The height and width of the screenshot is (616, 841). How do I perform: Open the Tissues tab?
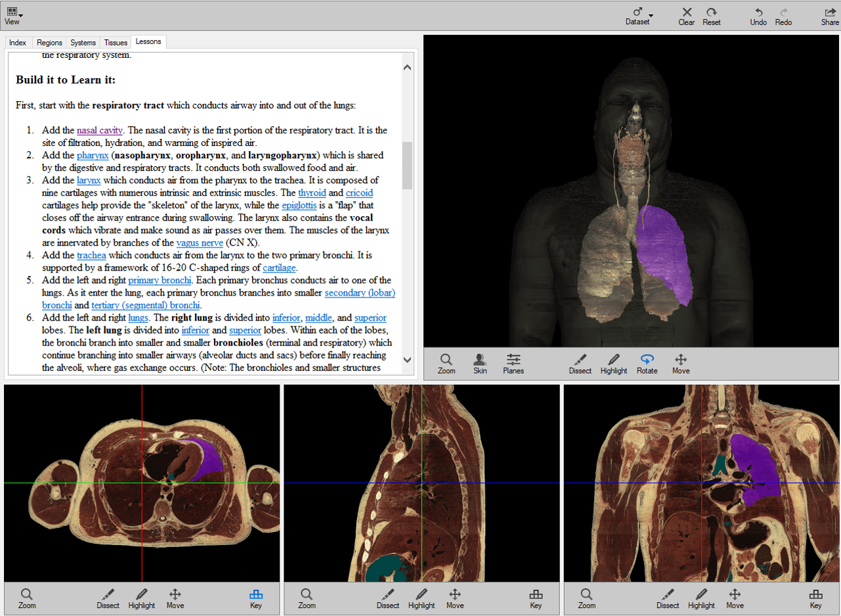click(116, 42)
